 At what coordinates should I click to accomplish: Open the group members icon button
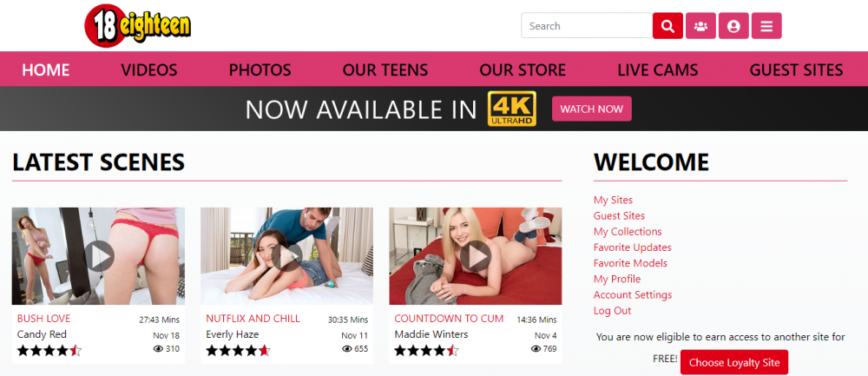pyautogui.click(x=700, y=26)
